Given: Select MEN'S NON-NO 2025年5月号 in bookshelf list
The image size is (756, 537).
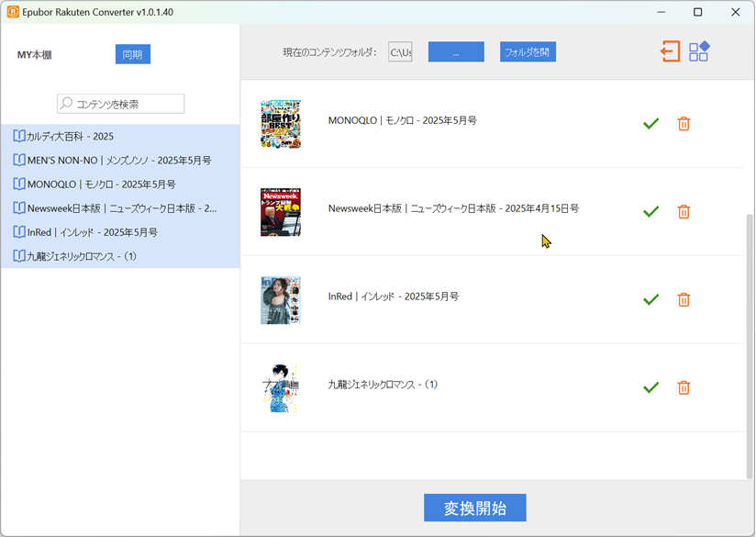Looking at the screenshot, I should coord(120,161).
